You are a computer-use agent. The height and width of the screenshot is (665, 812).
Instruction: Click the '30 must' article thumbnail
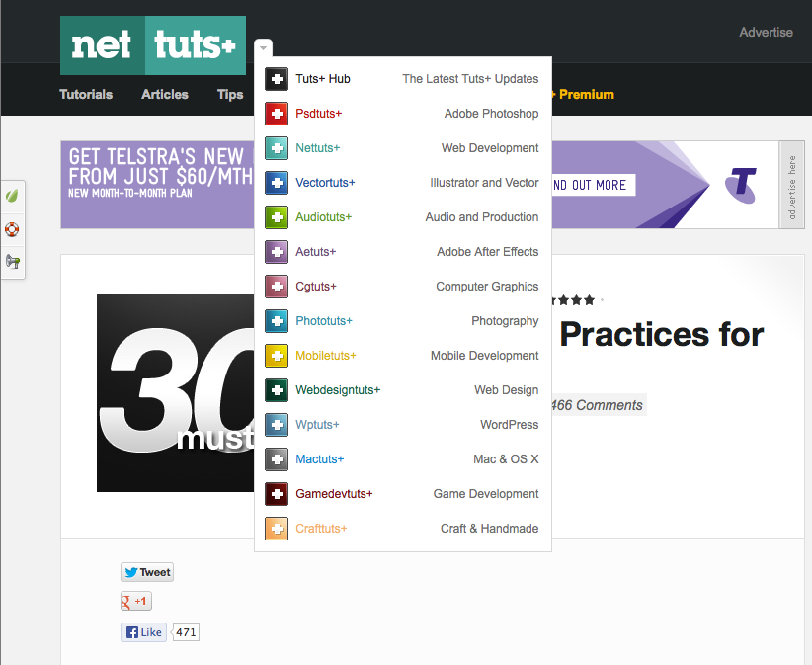176,393
